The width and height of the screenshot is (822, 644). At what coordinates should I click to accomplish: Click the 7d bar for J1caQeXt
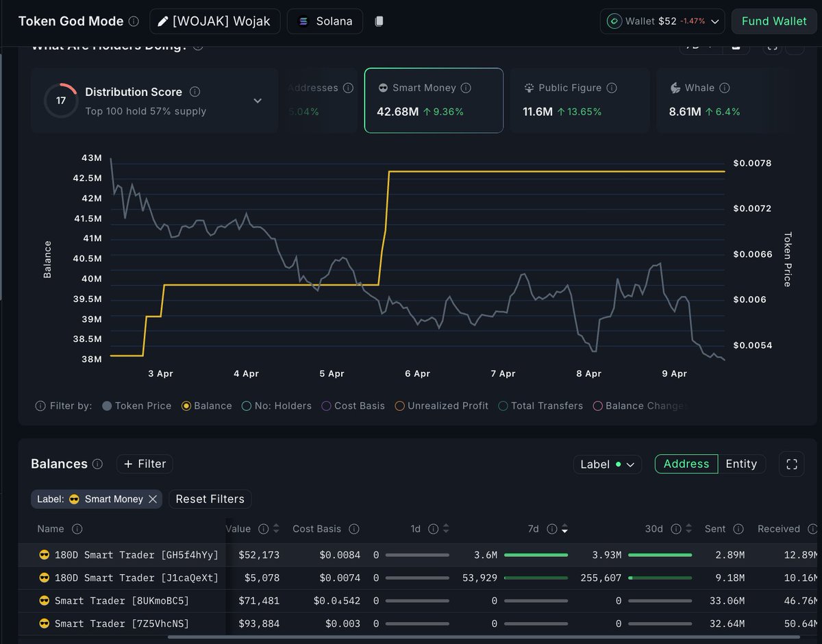[x=536, y=578]
